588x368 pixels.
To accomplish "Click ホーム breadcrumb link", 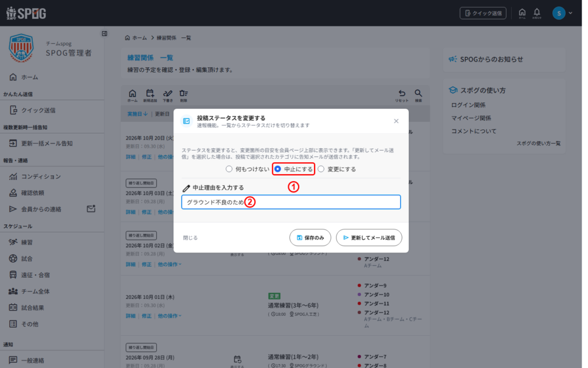I will 136,38.
